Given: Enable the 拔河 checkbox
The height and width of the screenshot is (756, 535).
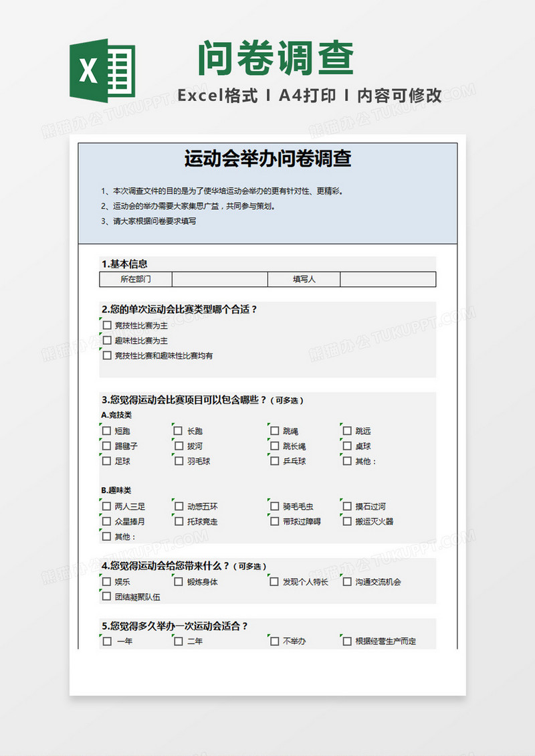Looking at the screenshot, I should [x=179, y=446].
